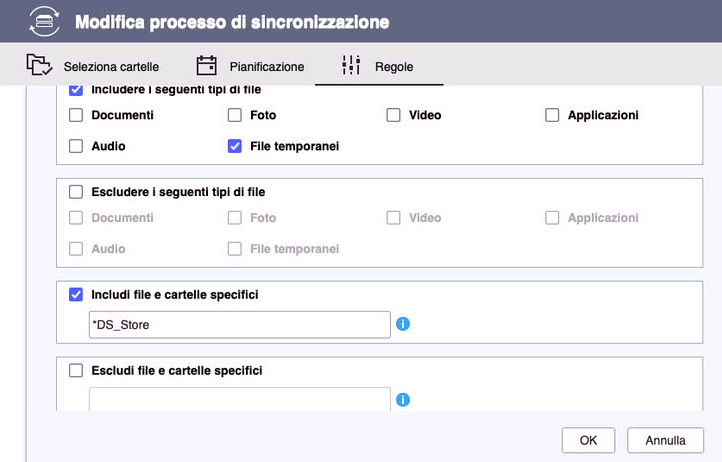Enable Documenti under included file types
This screenshot has width=722, height=462.
tap(76, 115)
